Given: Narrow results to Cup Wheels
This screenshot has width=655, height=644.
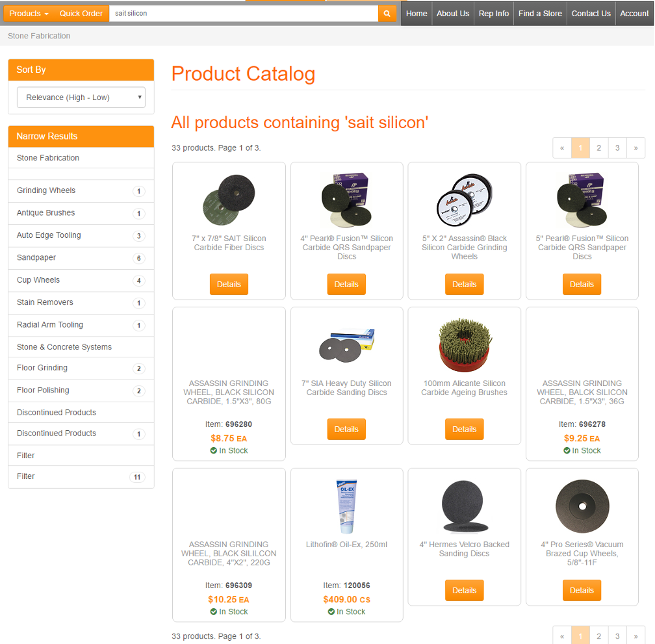Looking at the screenshot, I should click(x=81, y=280).
